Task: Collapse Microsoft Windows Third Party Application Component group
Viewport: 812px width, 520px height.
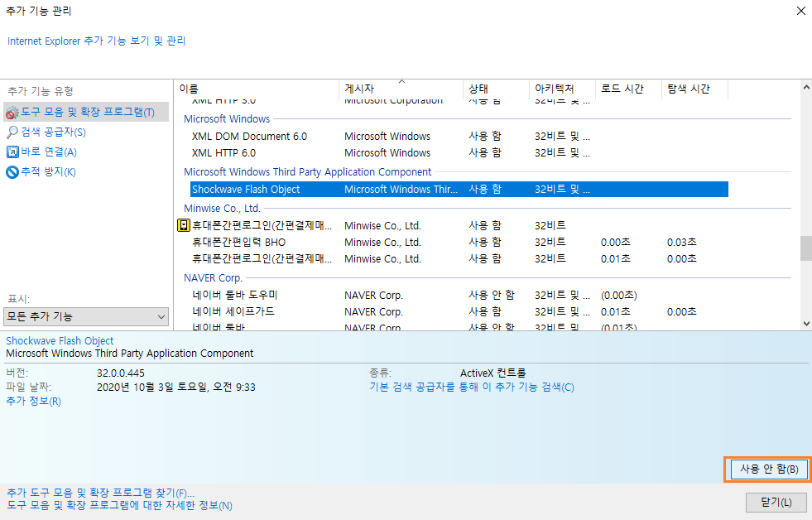Action: coord(308,171)
